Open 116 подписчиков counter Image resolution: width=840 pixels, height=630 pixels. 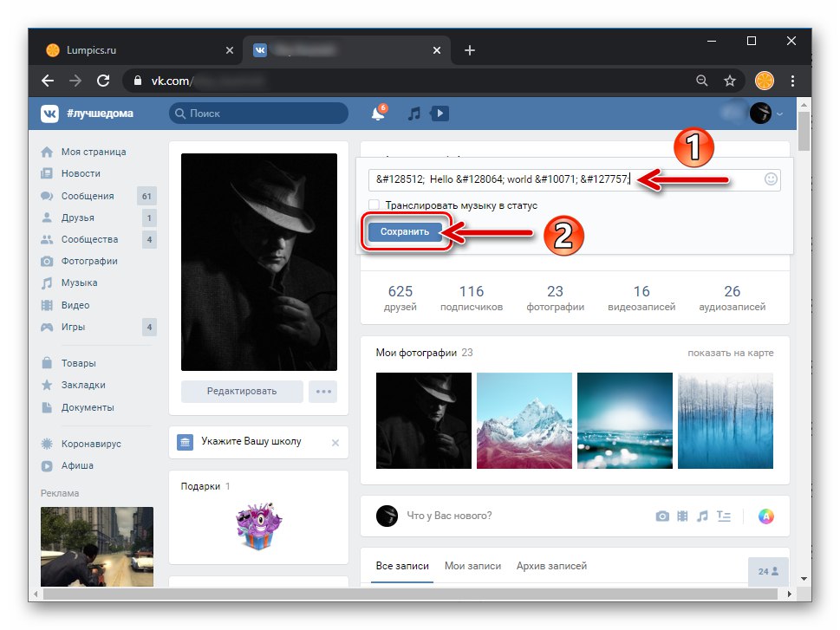tap(472, 298)
